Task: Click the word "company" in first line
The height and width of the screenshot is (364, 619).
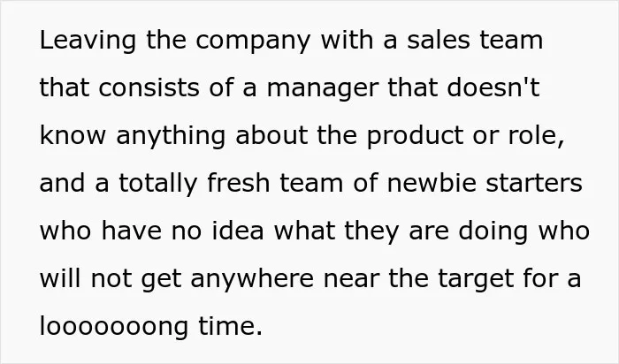Action: 253,42
